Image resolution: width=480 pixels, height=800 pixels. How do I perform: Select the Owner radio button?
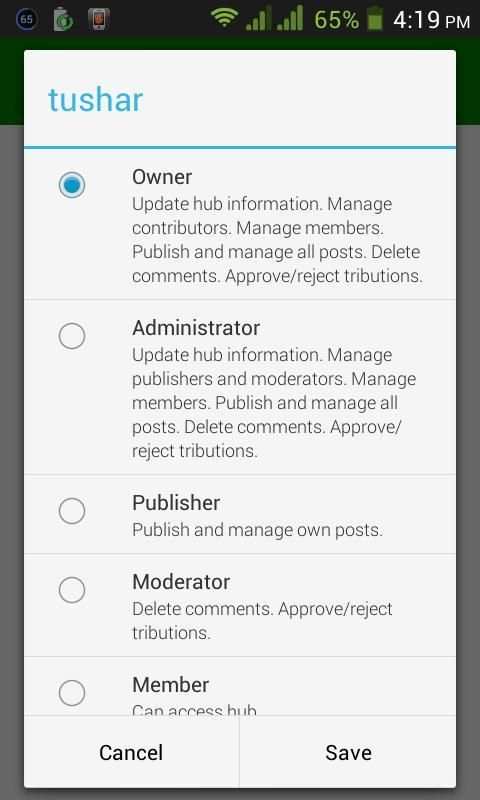[x=71, y=185]
